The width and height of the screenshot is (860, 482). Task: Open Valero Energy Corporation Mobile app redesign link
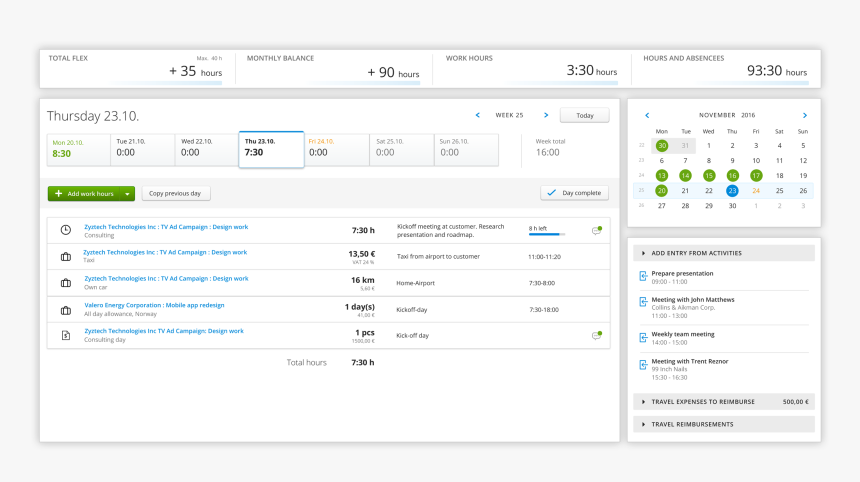point(154,304)
